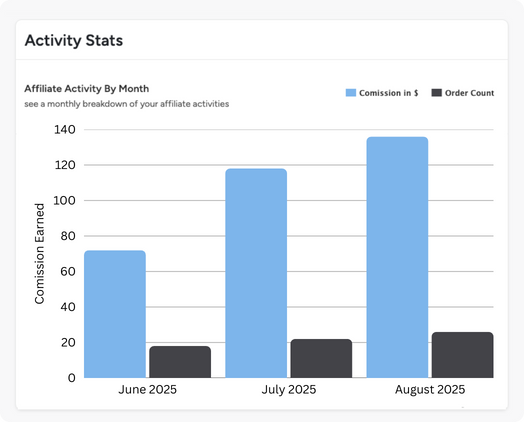Click the July 2025 axis label

pos(289,390)
